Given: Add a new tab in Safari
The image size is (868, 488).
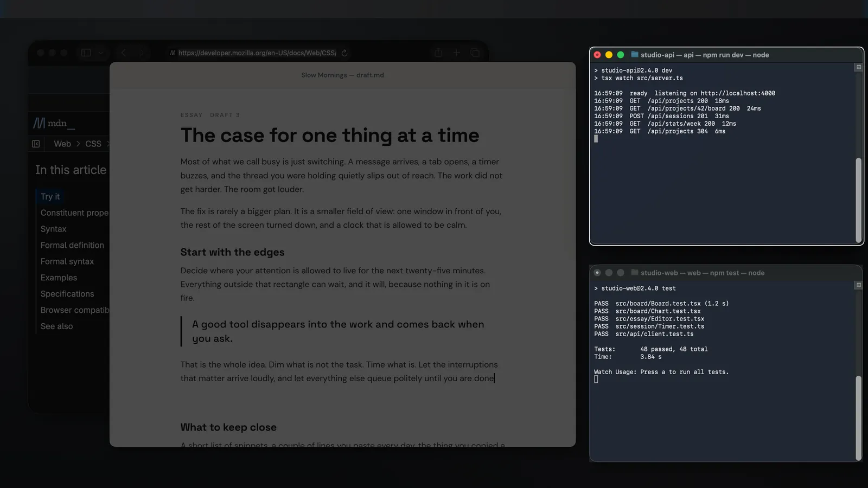Looking at the screenshot, I should [x=457, y=53].
